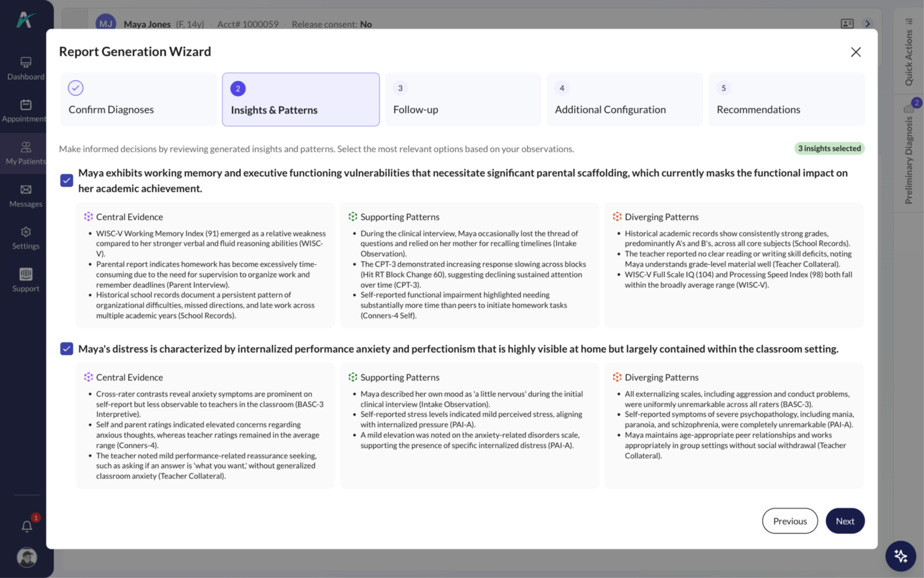The height and width of the screenshot is (578, 924).
Task: Uncheck the performance anxiety insight checkbox
Action: tap(66, 349)
